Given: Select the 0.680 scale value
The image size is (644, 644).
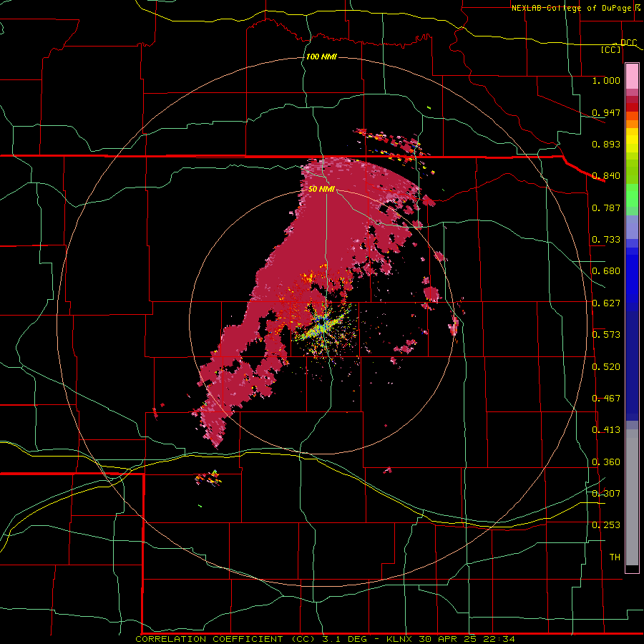Looking at the screenshot, I should pyautogui.click(x=606, y=271).
